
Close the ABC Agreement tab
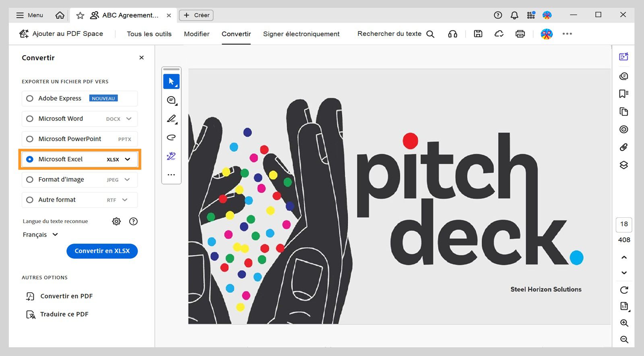click(169, 15)
